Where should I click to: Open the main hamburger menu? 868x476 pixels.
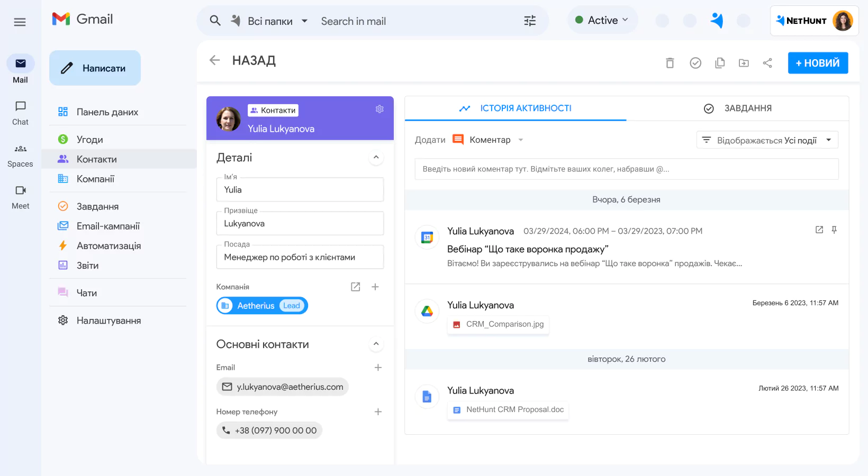pyautogui.click(x=20, y=22)
